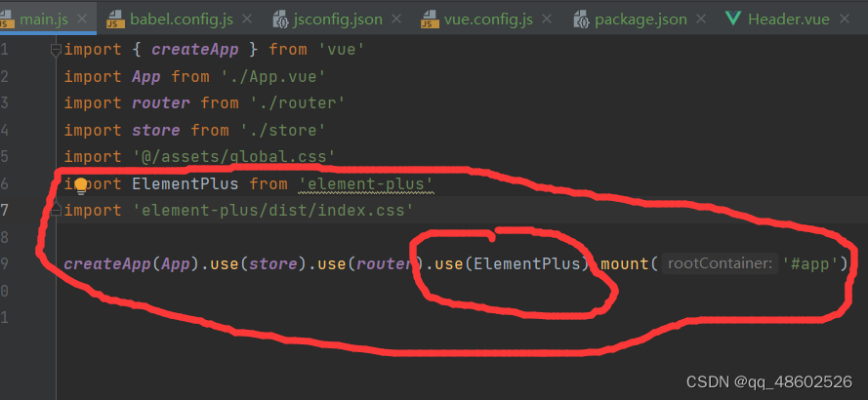Click .use(store) in the createApp chain

[254, 263]
